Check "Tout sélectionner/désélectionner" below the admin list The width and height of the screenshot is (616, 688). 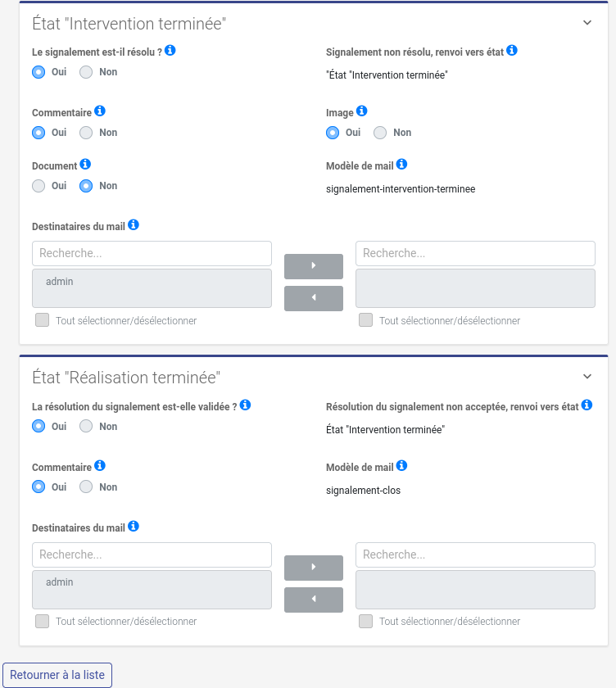[42, 319]
